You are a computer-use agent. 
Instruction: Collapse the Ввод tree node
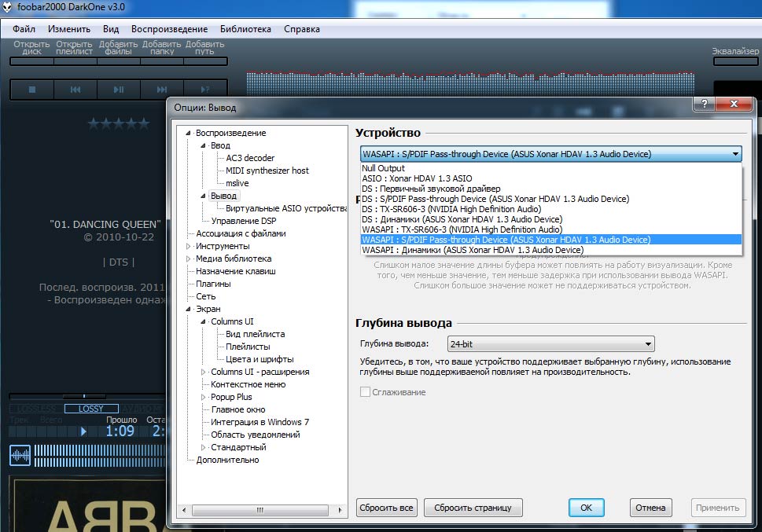click(x=203, y=145)
